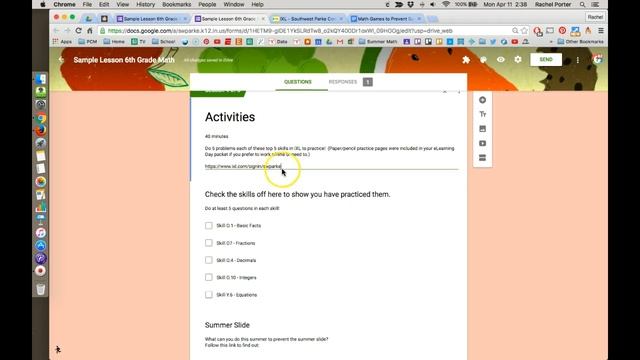
Task: Open form settings gear
Action: coord(518,60)
